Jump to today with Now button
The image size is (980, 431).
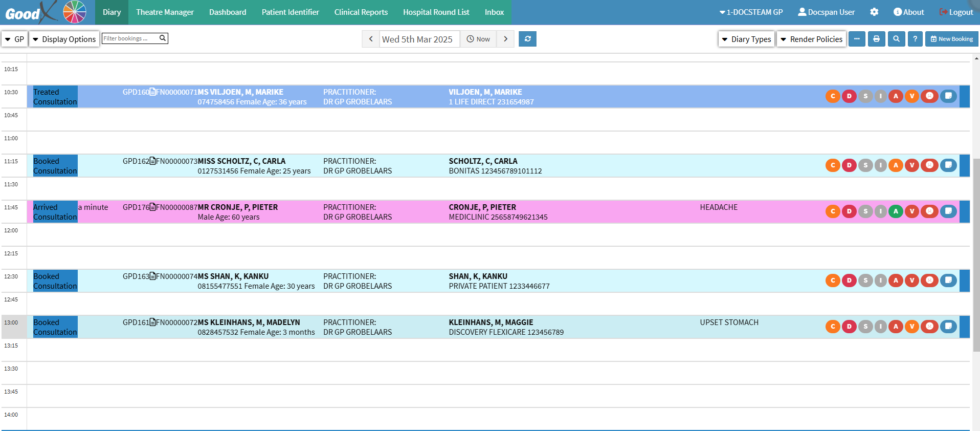pos(478,39)
